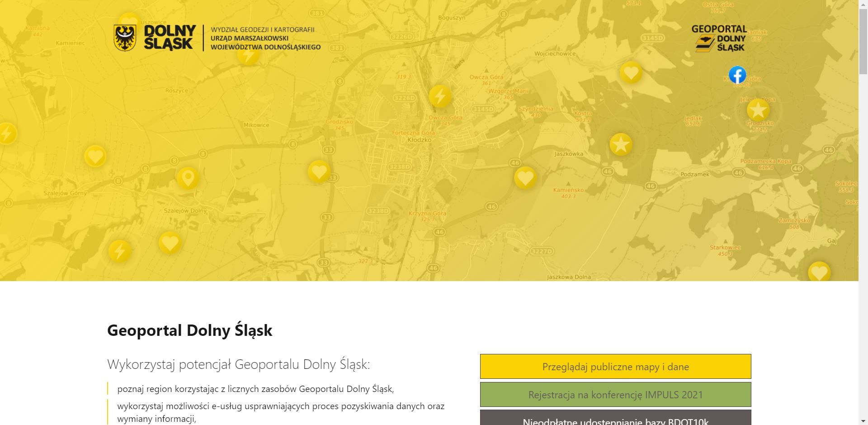
Task: Select the heart marker beside road 33 west of Kłodzko
Action: (319, 172)
